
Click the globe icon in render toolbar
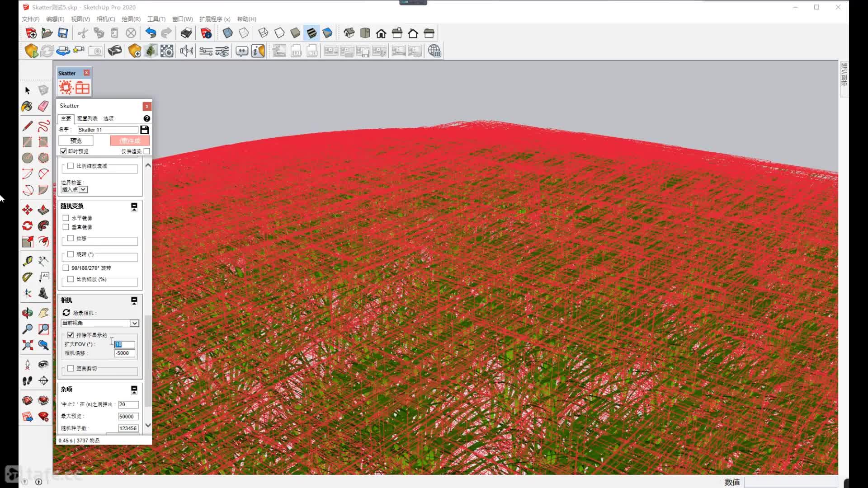tap(434, 51)
